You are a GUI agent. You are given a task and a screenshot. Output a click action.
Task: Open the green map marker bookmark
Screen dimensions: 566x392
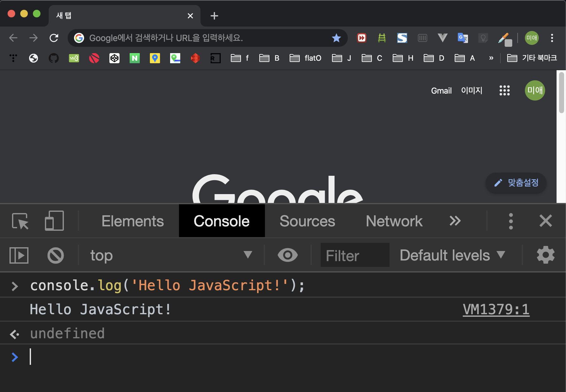[175, 58]
